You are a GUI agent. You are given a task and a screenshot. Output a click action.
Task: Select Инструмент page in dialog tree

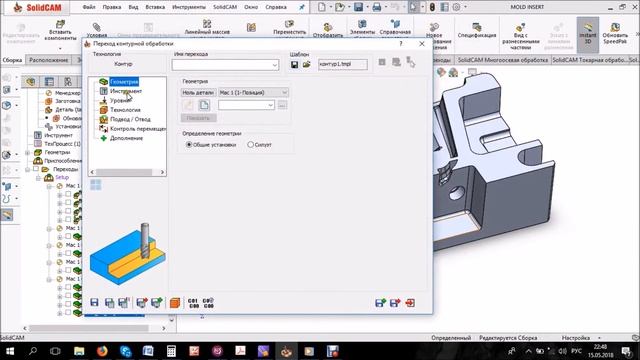126,91
